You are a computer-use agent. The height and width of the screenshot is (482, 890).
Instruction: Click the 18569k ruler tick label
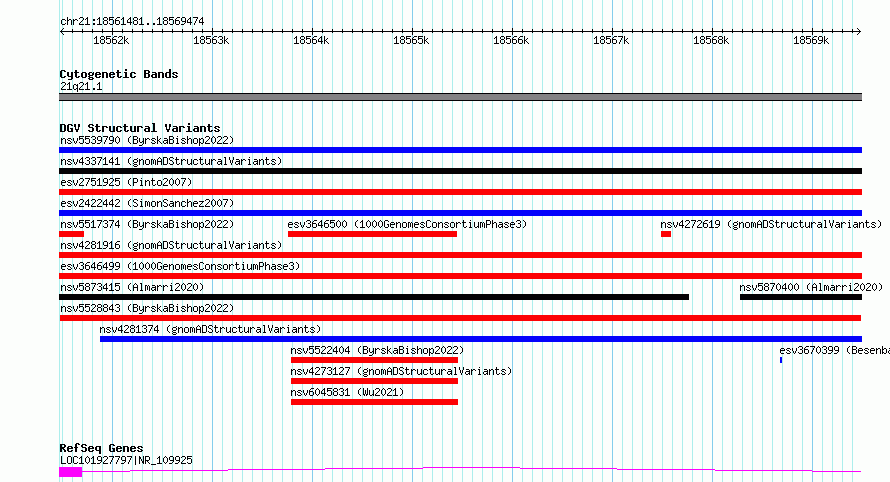pyautogui.click(x=811, y=41)
